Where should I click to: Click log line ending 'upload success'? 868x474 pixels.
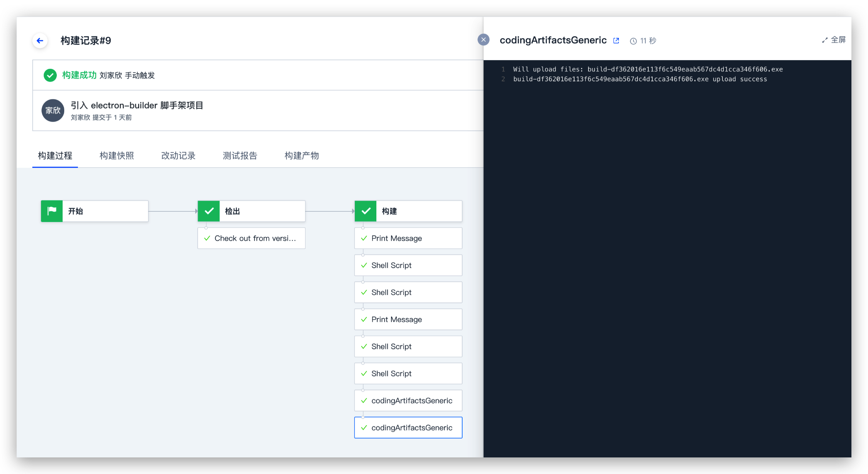(x=640, y=79)
